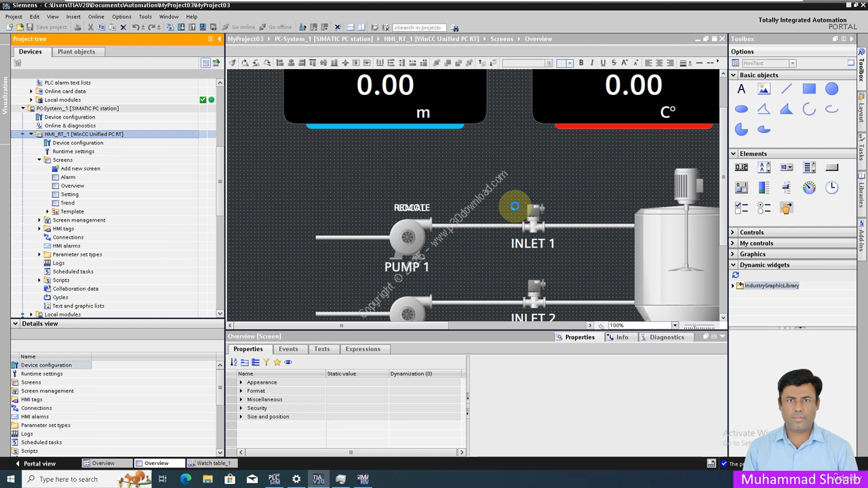This screenshot has height=488, width=868.
Task: Select the Circle basic object tool
Action: point(831,89)
